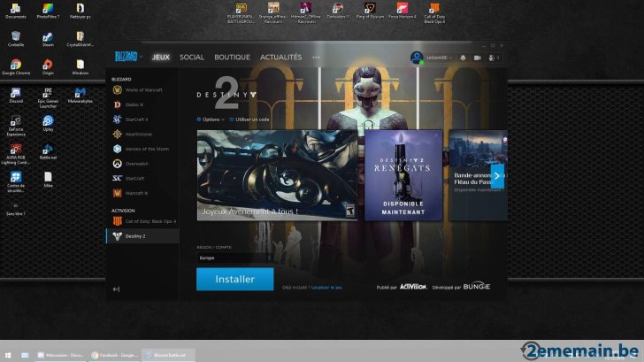Open Heroes of the Storm entry
The width and height of the screenshot is (644, 362).
(142, 150)
